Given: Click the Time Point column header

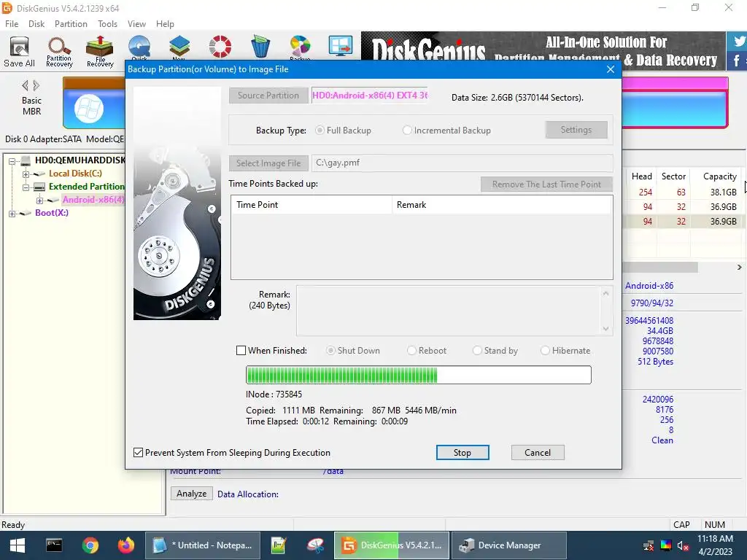Looking at the screenshot, I should pos(311,205).
